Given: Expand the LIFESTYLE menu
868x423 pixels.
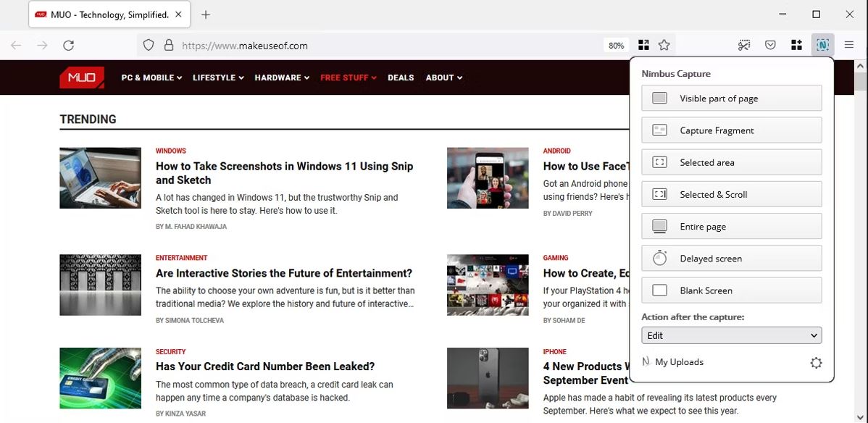Looking at the screenshot, I should pos(218,78).
